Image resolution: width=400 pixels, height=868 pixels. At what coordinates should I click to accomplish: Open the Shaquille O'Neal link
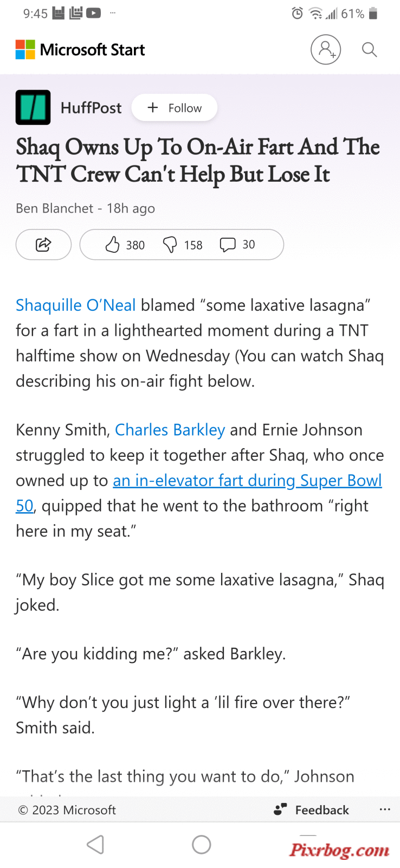pyautogui.click(x=76, y=305)
